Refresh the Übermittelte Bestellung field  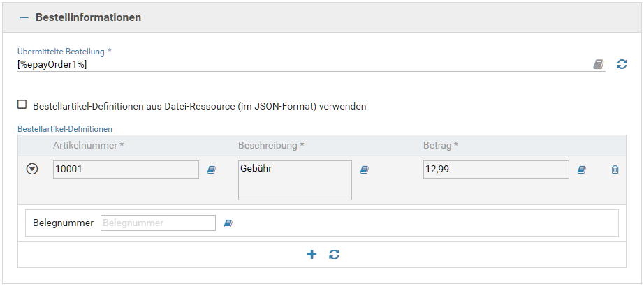coord(622,64)
